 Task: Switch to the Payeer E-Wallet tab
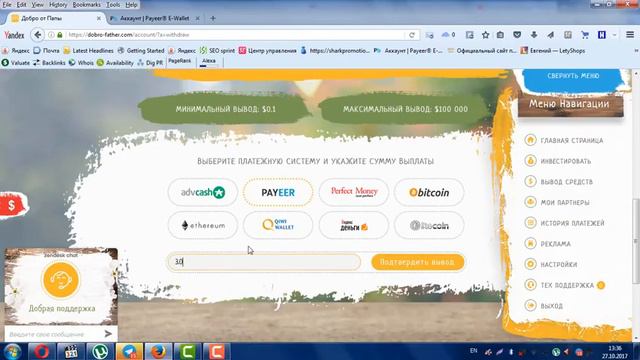pos(154,18)
